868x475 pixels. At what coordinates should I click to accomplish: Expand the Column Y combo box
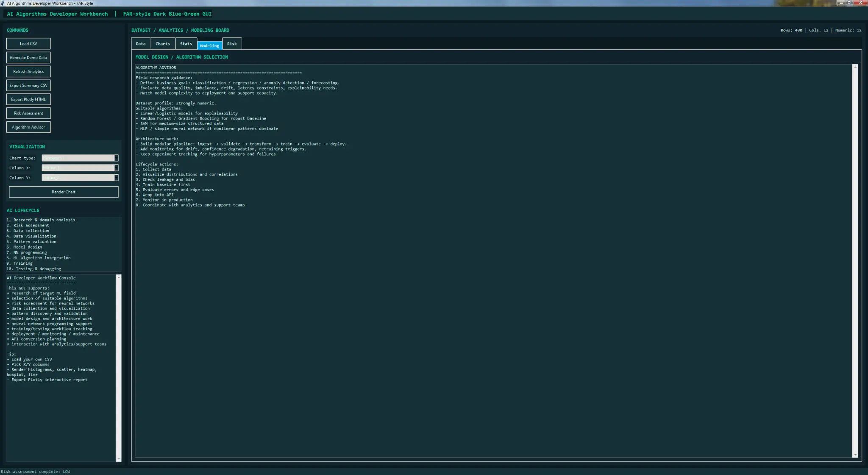(116, 178)
